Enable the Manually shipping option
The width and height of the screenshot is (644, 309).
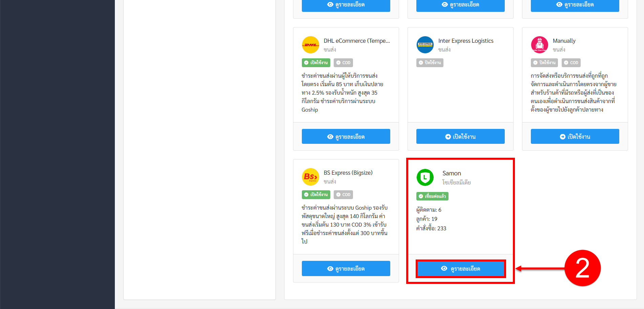575,137
